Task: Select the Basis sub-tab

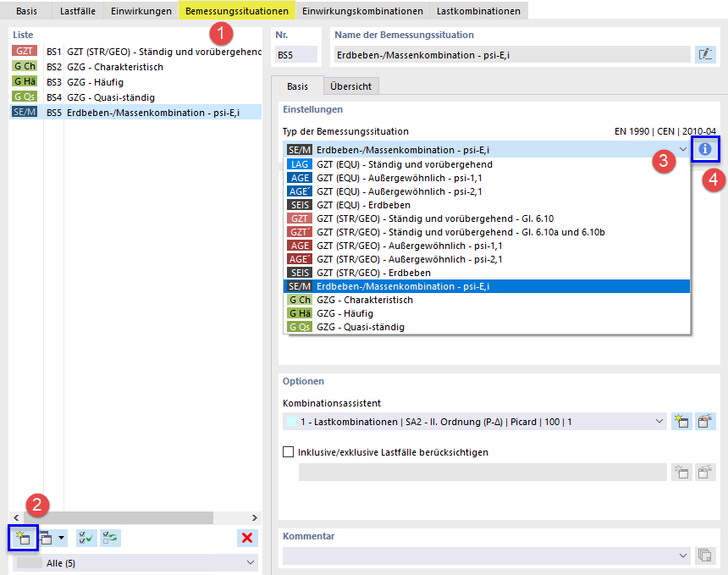Action: tap(297, 86)
